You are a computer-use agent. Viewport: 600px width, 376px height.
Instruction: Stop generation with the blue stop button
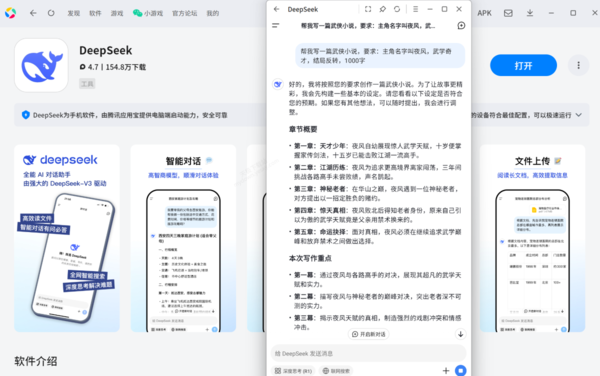(x=461, y=370)
